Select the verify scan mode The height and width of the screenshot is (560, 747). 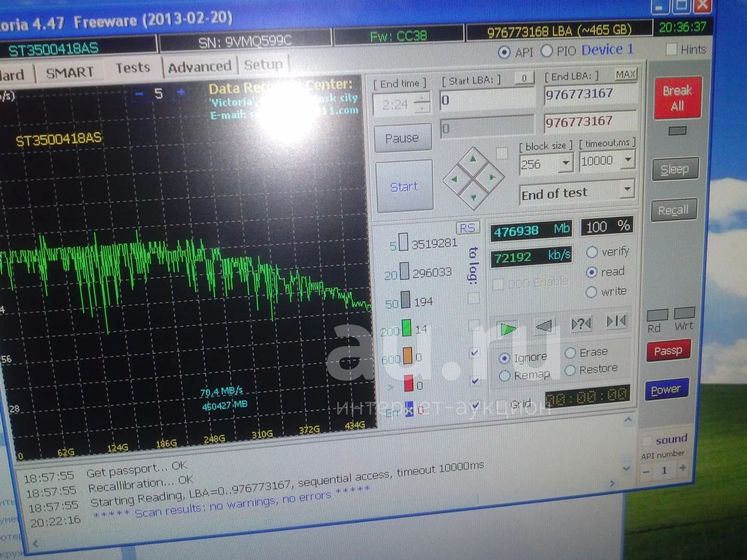point(592,252)
